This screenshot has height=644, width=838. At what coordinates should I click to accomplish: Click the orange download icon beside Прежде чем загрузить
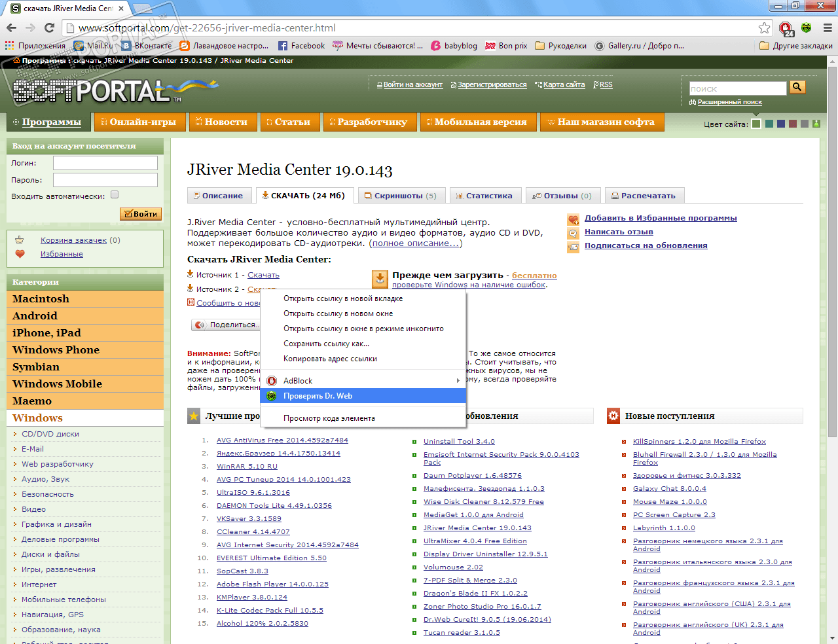(x=380, y=279)
